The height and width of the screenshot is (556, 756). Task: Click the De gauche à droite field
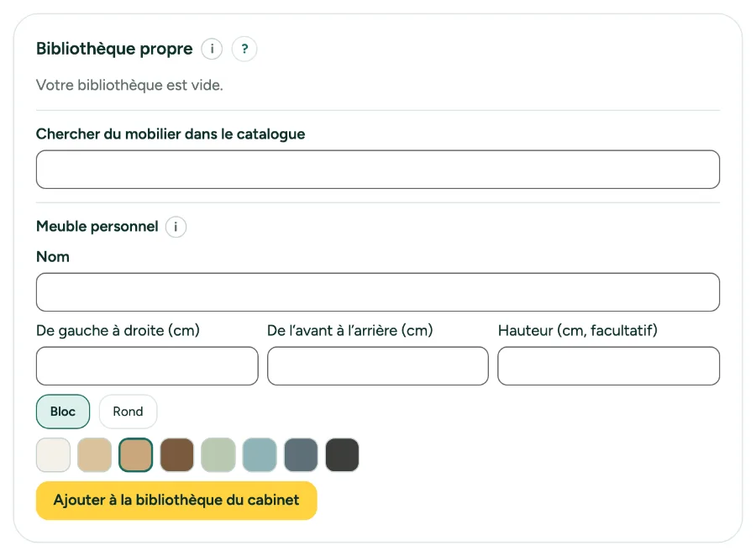coord(147,366)
